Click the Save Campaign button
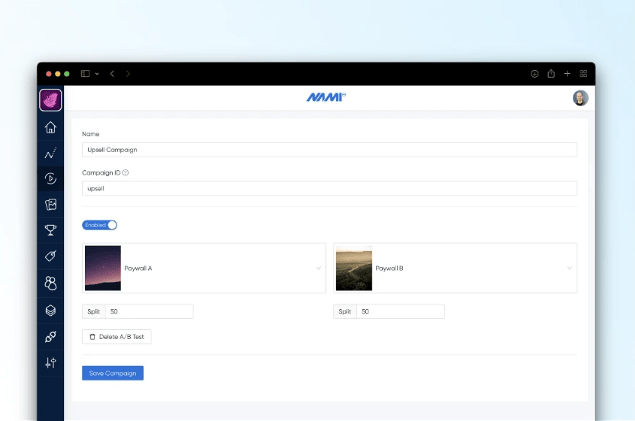The height and width of the screenshot is (421, 635). 113,373
